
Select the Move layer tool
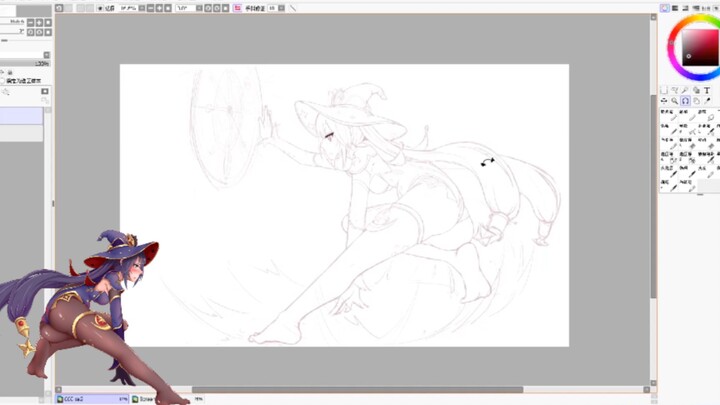664,101
